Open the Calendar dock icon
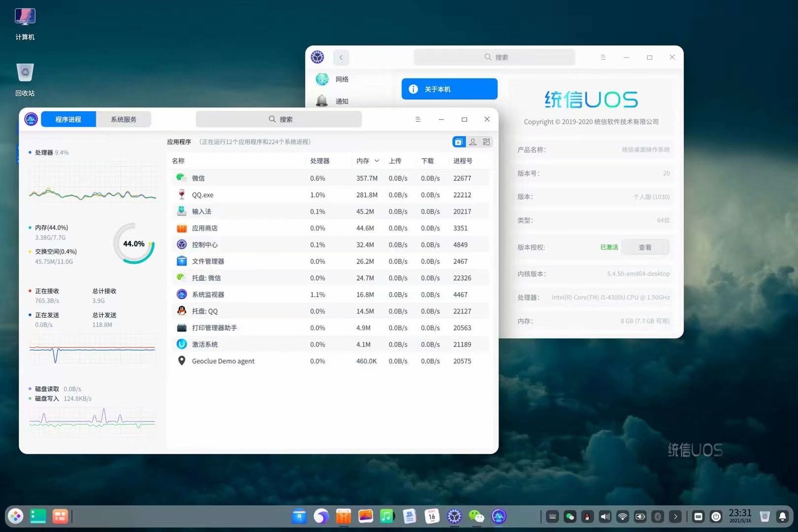Image resolution: width=798 pixels, height=532 pixels. pyautogui.click(x=432, y=516)
